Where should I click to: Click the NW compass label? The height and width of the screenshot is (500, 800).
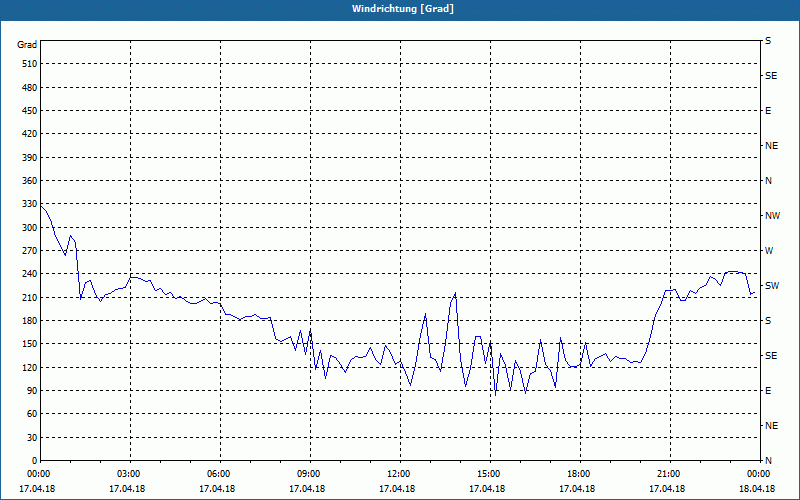772,216
